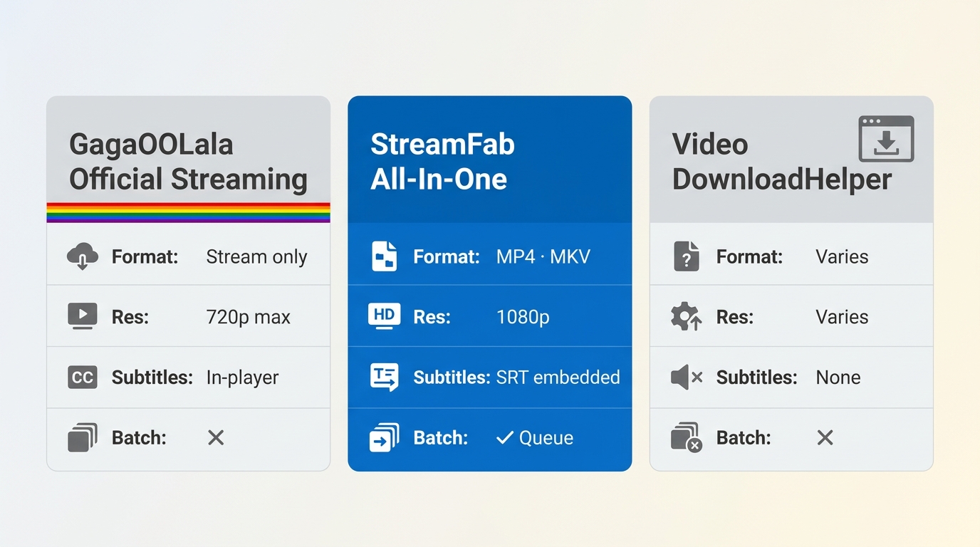
Task: Click the Res: label in GagaOOLala card
Action: pyautogui.click(x=130, y=317)
